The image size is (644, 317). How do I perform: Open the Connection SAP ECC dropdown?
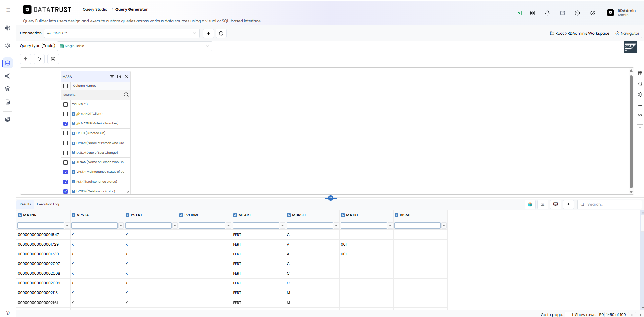(x=122, y=33)
